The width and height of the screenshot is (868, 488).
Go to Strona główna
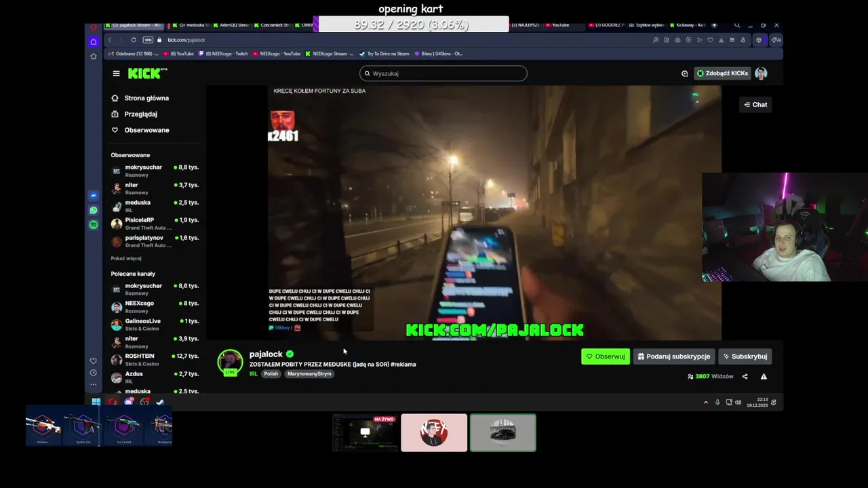pos(140,98)
